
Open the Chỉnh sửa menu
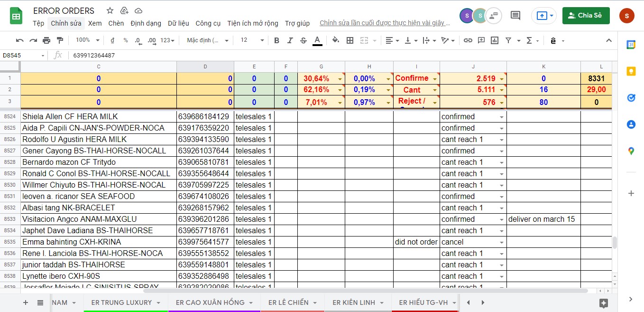(x=66, y=23)
